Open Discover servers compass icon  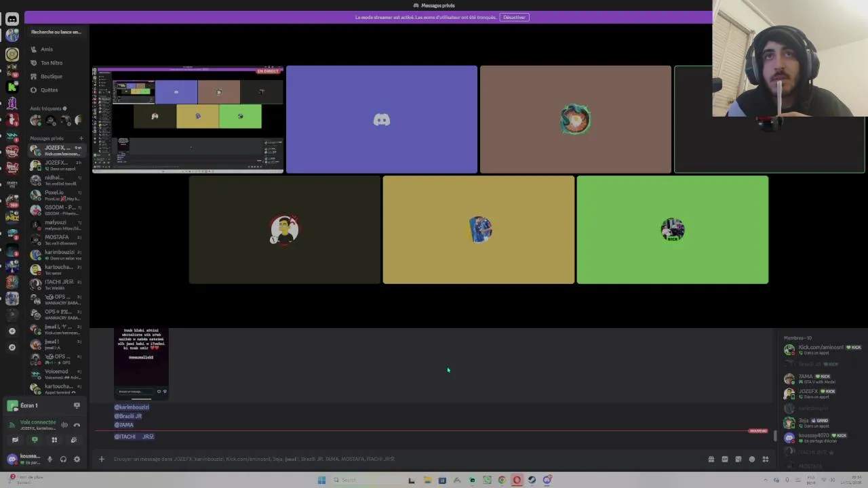[12, 347]
